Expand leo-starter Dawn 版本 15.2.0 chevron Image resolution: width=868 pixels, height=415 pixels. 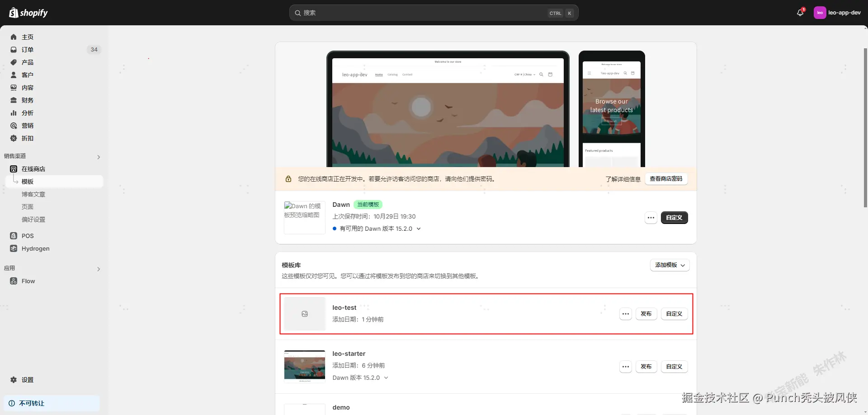[x=386, y=378]
